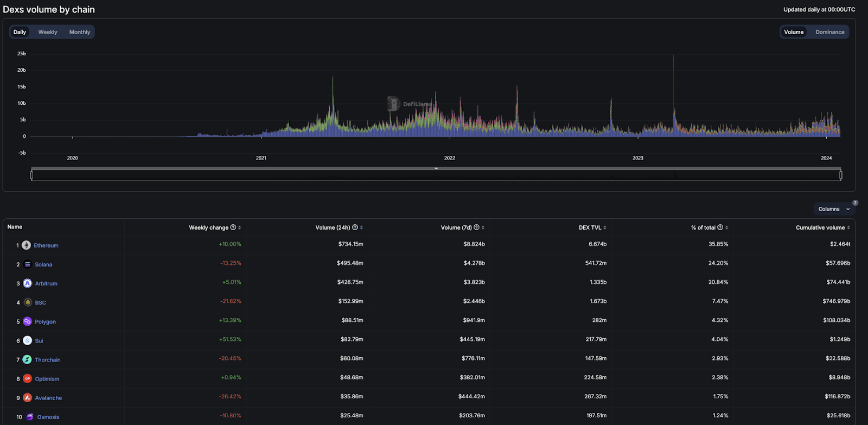
Task: Click the Avalanche chain logo icon
Action: tap(28, 397)
